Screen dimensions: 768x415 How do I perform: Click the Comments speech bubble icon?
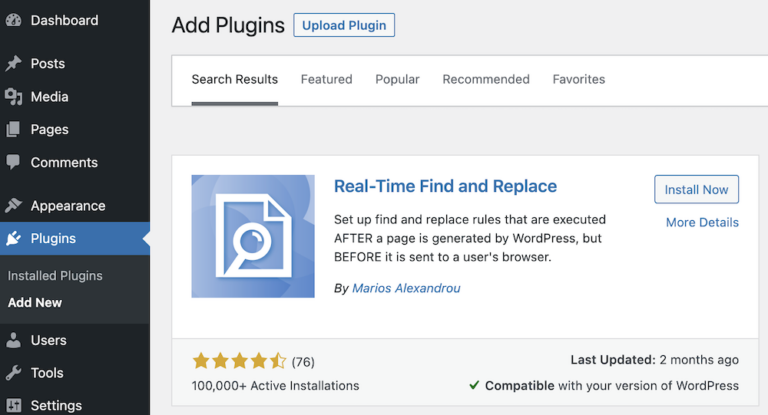[x=13, y=162]
